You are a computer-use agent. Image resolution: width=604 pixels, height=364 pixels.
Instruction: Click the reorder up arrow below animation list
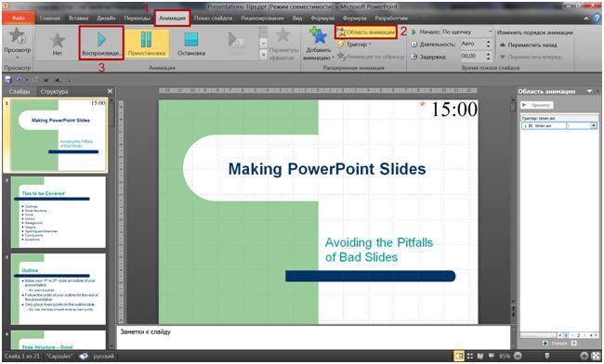coord(545,343)
